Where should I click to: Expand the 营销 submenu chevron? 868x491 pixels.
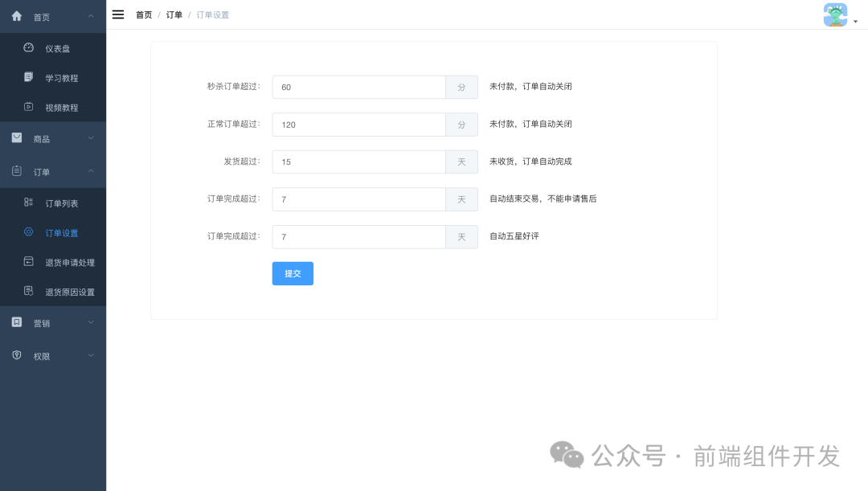tap(91, 321)
